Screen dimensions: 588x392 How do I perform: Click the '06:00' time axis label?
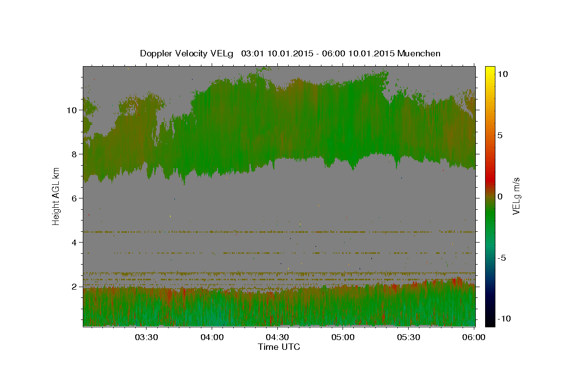point(474,337)
